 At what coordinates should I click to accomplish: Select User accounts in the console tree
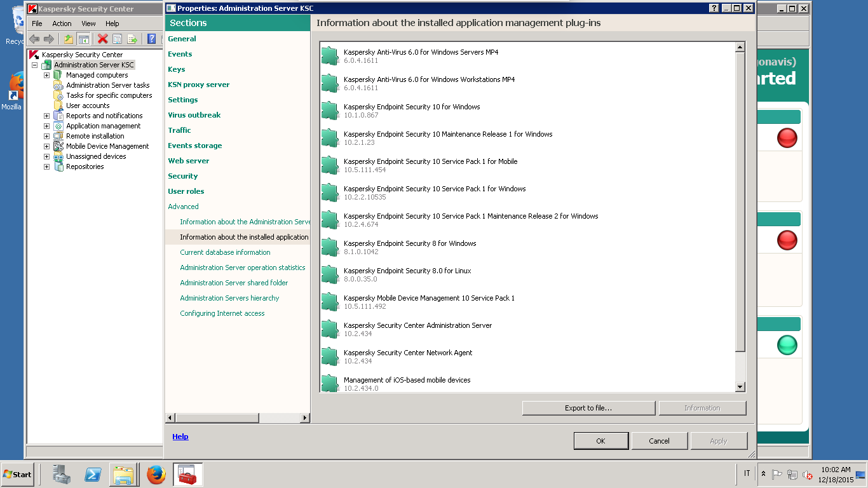pyautogui.click(x=88, y=105)
